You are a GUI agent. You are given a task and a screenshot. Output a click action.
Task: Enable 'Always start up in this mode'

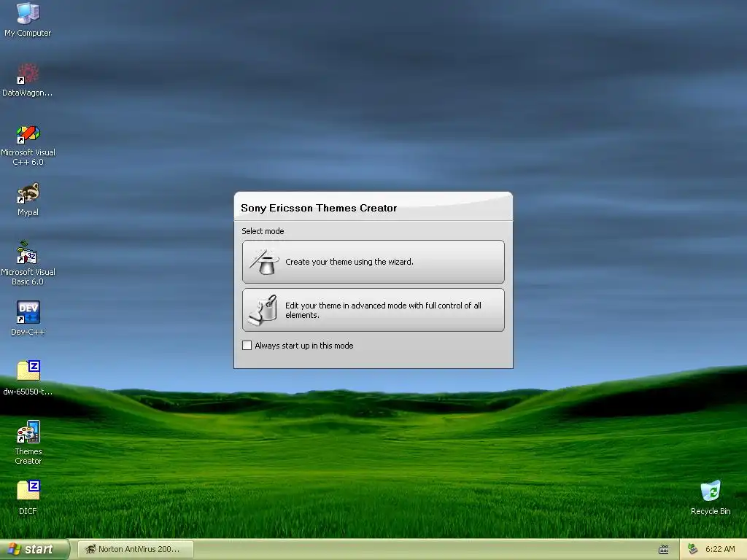coord(247,345)
